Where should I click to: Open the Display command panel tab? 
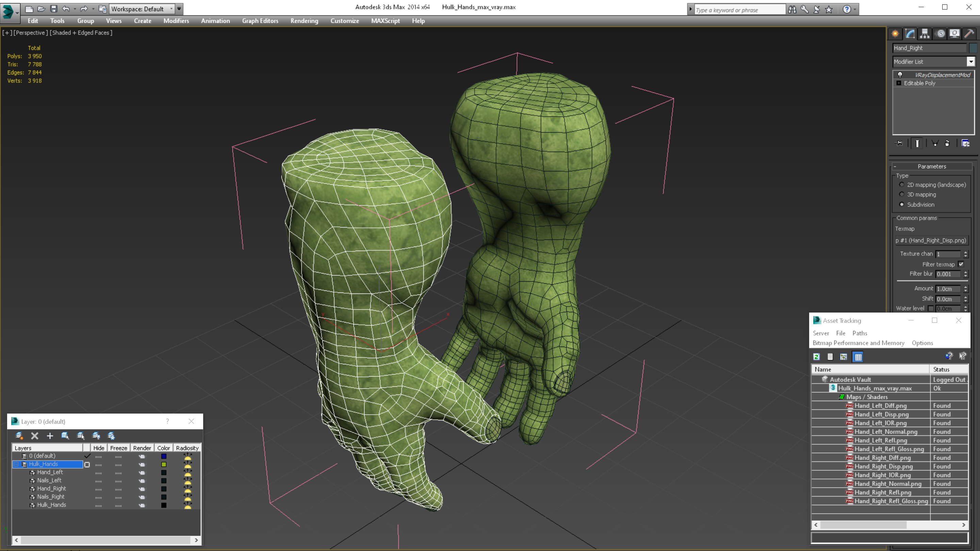[954, 33]
